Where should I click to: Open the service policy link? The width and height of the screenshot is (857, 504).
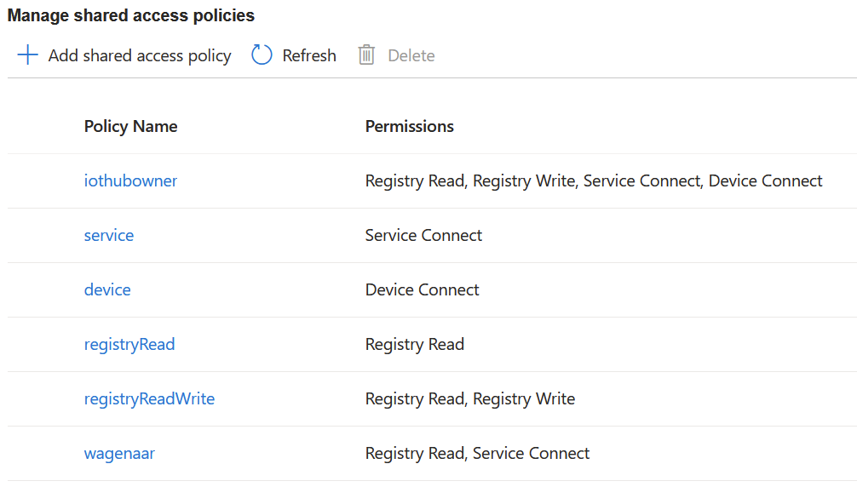tap(109, 235)
